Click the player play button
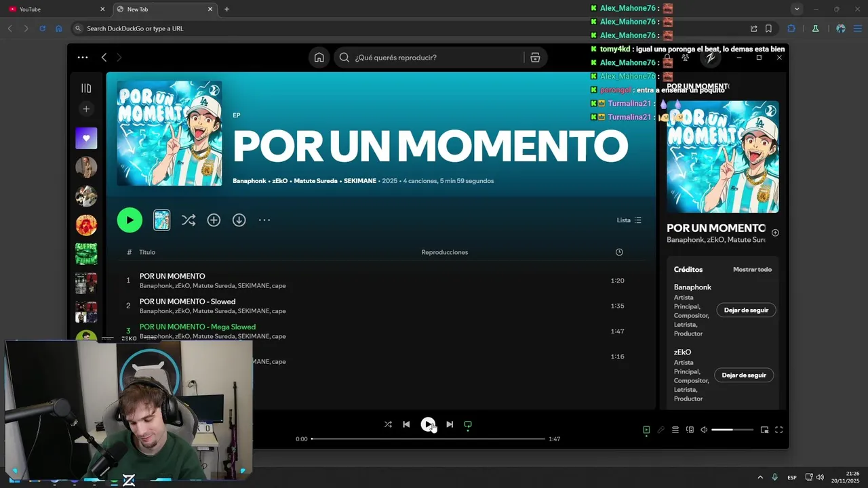Image resolution: width=868 pixels, height=488 pixels. pyautogui.click(x=428, y=424)
